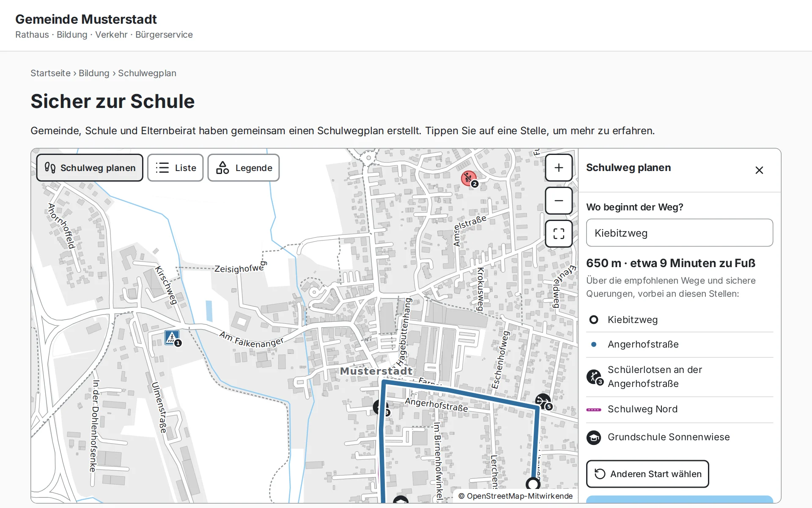Select Angerhofstraße in the route list

tap(679, 345)
